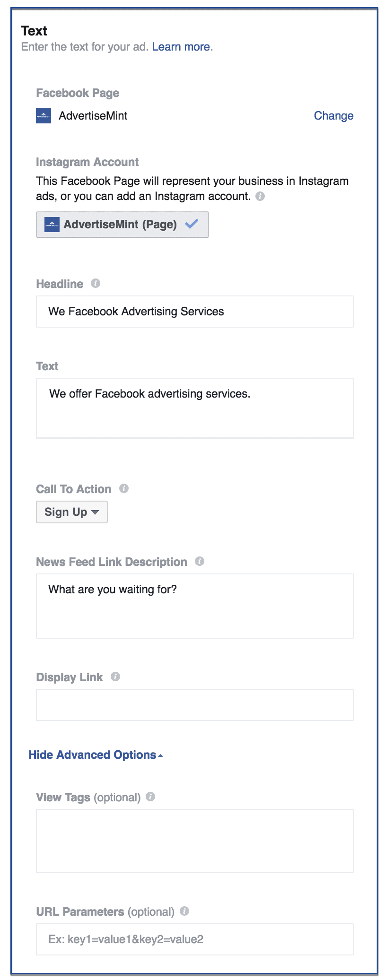Click the info icon beside Headline
This screenshot has width=384, height=980.
[96, 283]
